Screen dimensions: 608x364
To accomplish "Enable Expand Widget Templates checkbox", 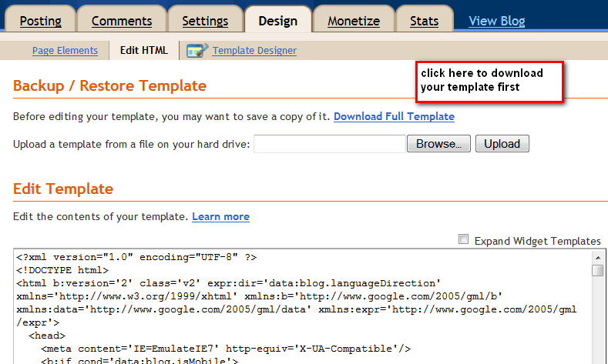I will (x=463, y=239).
